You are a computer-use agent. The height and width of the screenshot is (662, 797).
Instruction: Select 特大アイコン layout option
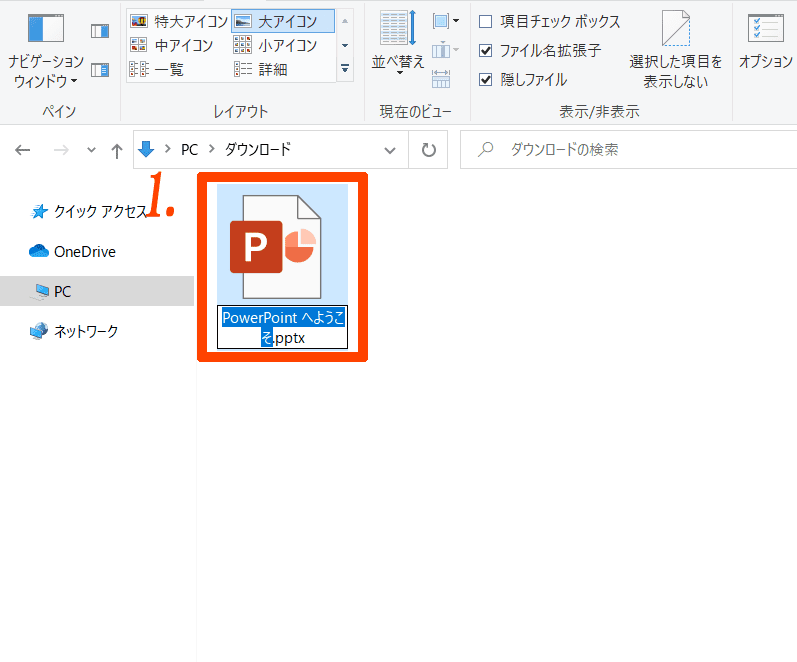[180, 21]
